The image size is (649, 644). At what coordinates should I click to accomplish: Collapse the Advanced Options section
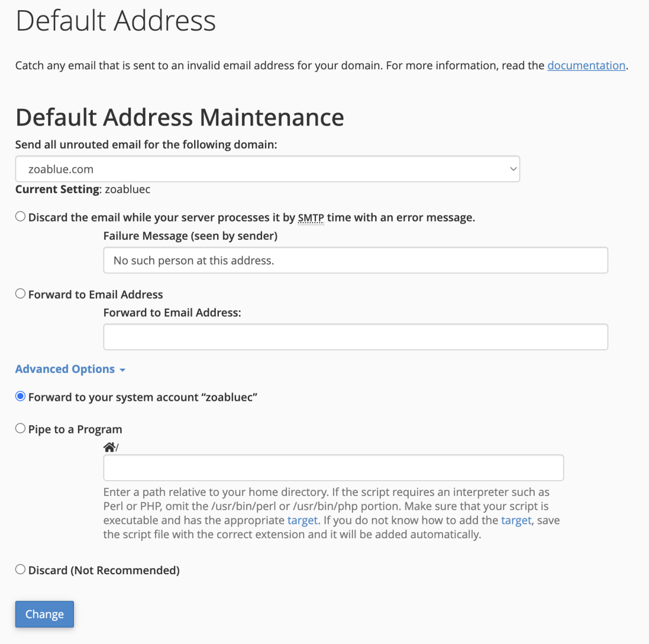coord(70,369)
